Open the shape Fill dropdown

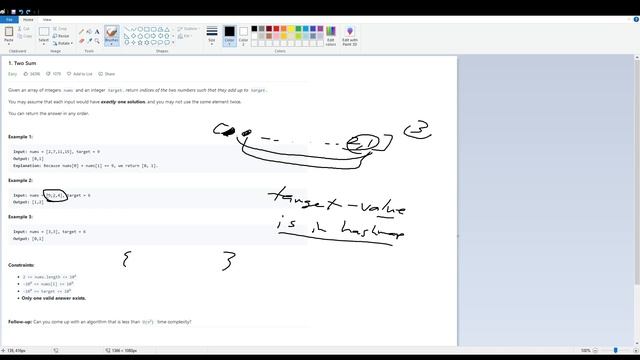185,36
